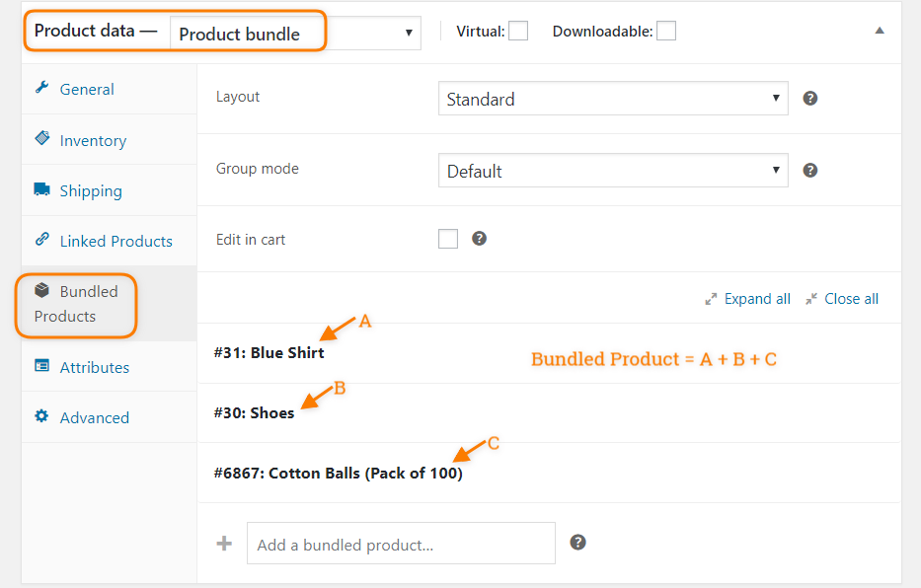This screenshot has width=921, height=588.
Task: Click the Inventory tag icon
Action: pos(42,138)
